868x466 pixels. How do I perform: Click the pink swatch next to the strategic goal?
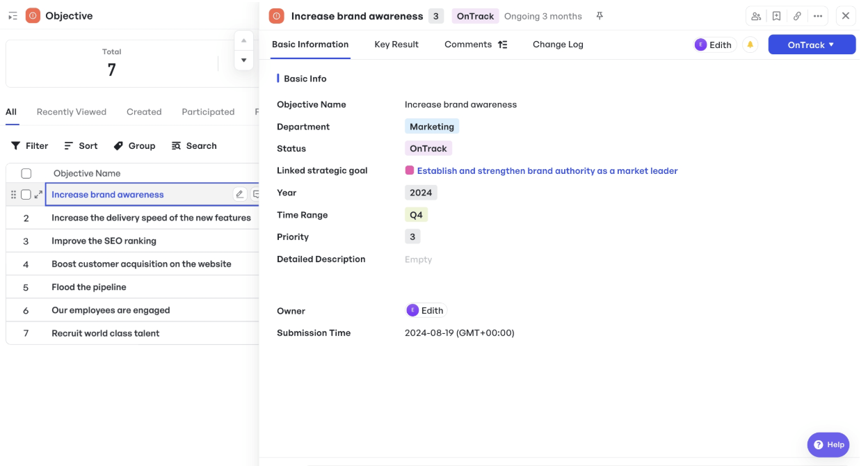point(410,170)
